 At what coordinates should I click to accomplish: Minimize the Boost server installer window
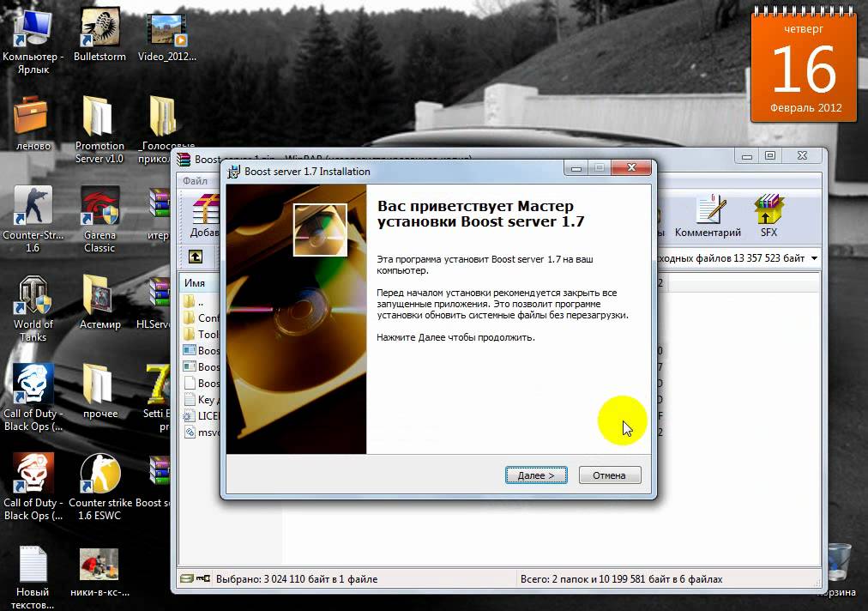click(x=576, y=168)
